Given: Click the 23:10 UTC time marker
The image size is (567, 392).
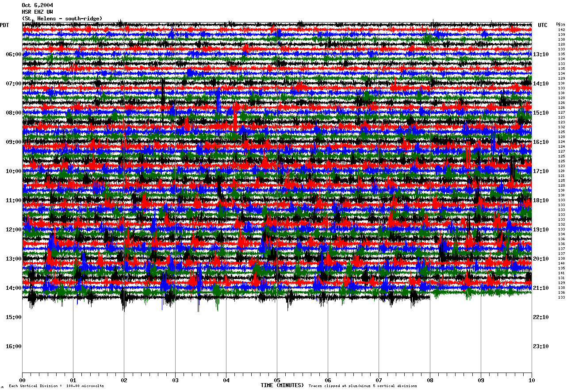Looking at the screenshot, I should click(x=541, y=346).
